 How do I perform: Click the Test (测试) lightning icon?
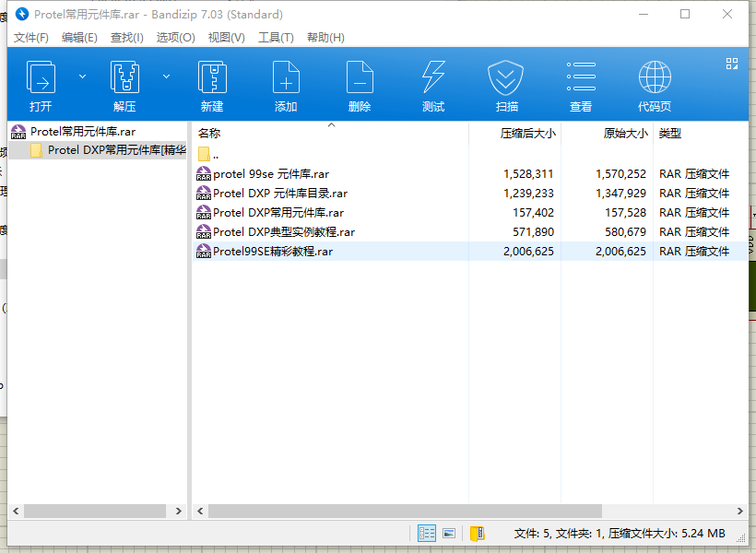(x=433, y=77)
